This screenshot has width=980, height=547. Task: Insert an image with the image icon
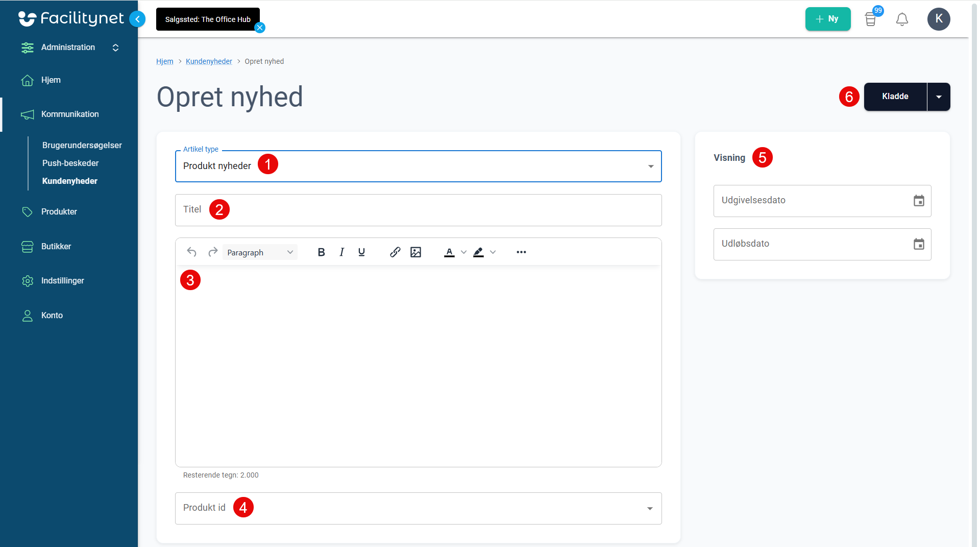pos(415,252)
